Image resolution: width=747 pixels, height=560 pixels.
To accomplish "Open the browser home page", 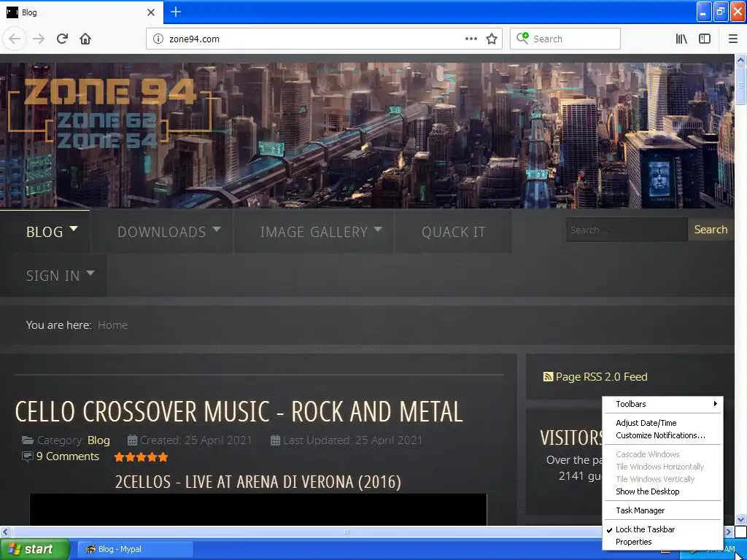I will coord(85,39).
